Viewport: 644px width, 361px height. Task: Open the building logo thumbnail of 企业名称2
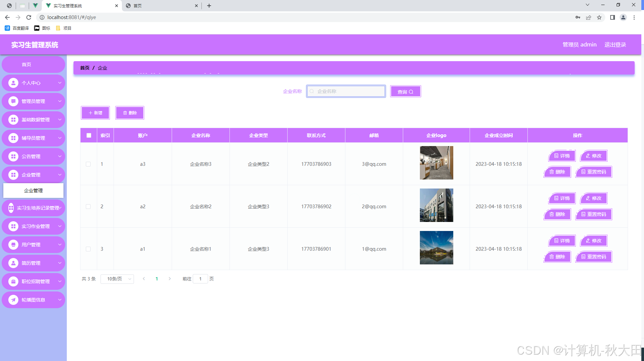pos(436,205)
